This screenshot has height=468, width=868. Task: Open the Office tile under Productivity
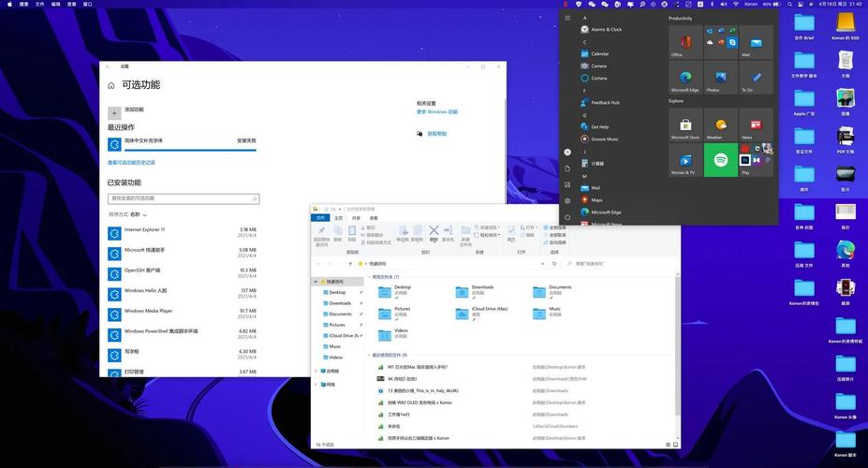click(x=685, y=43)
